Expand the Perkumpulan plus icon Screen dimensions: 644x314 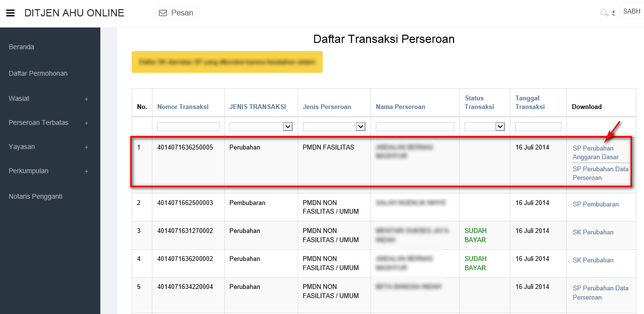(86, 171)
